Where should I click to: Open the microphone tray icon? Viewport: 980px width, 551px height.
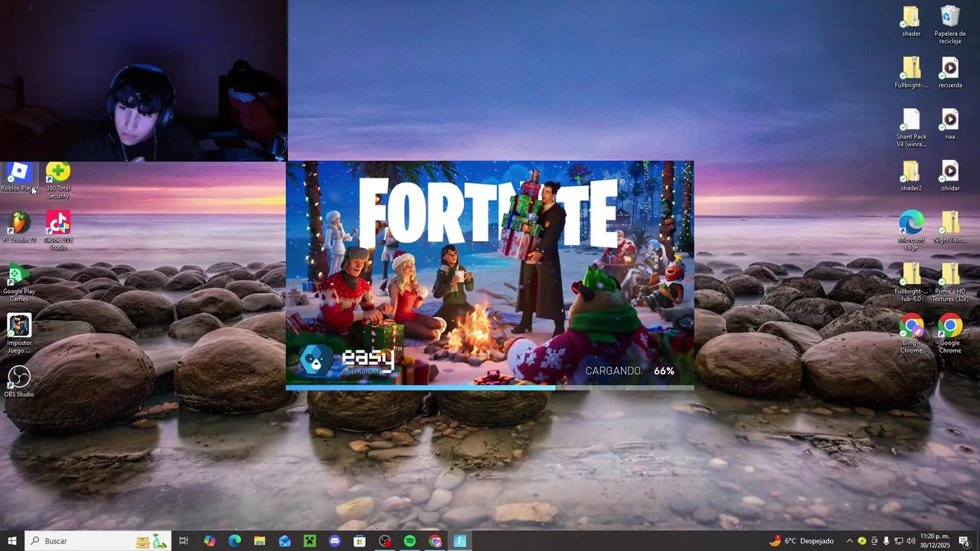coord(887,541)
